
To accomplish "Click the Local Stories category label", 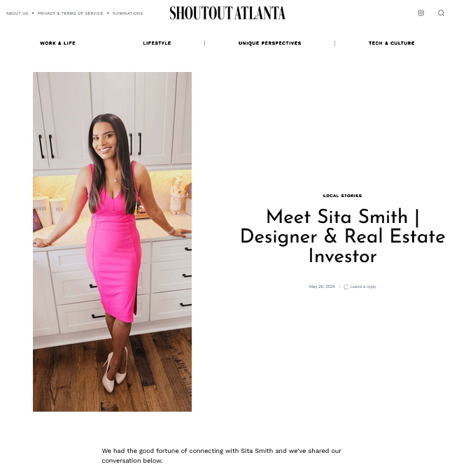I will coord(342,196).
